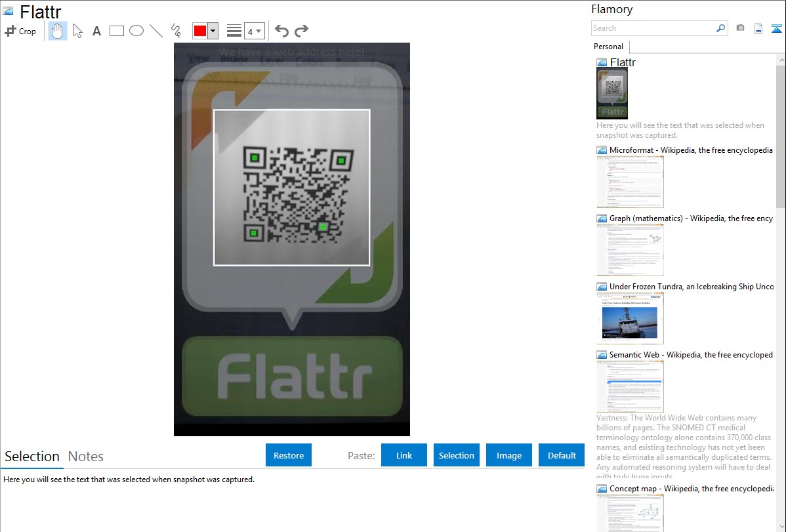Click the icon beside Microformat title
This screenshot has width=786, height=532.
click(x=602, y=150)
